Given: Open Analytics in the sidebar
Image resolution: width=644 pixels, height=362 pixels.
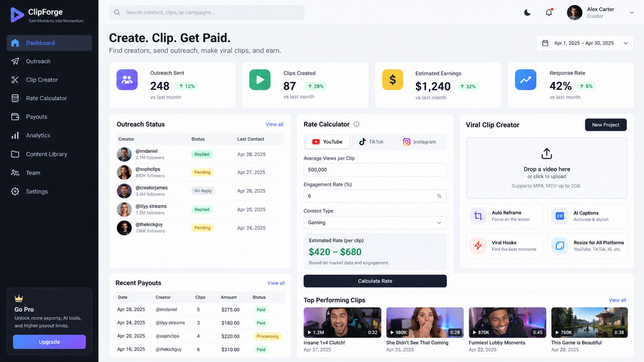Looking at the screenshot, I should pos(49,135).
